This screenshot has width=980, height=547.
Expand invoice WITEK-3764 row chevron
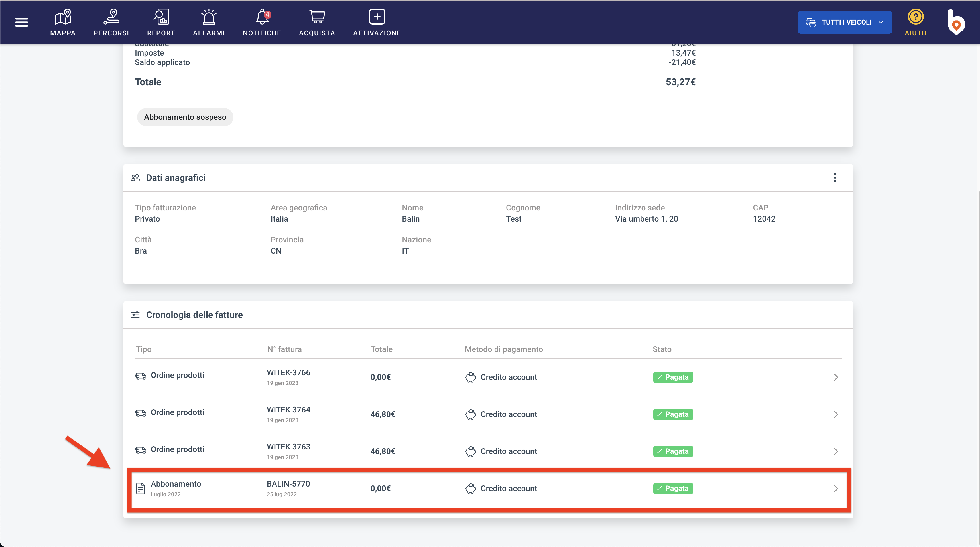(x=835, y=414)
